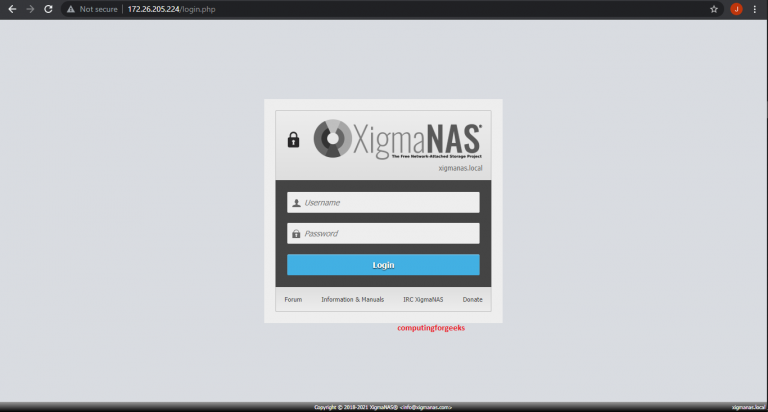
Task: Click the info@xigmanas.com footer email link
Action: [x=426, y=407]
